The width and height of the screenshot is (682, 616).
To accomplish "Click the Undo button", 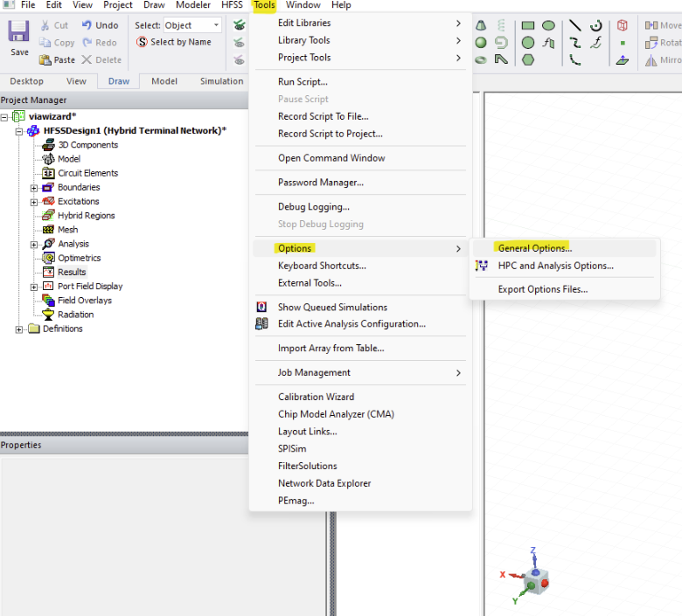I will pos(100,25).
